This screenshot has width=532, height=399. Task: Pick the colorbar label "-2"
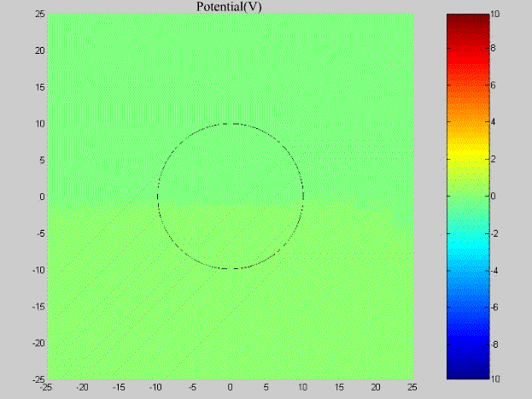(x=494, y=233)
